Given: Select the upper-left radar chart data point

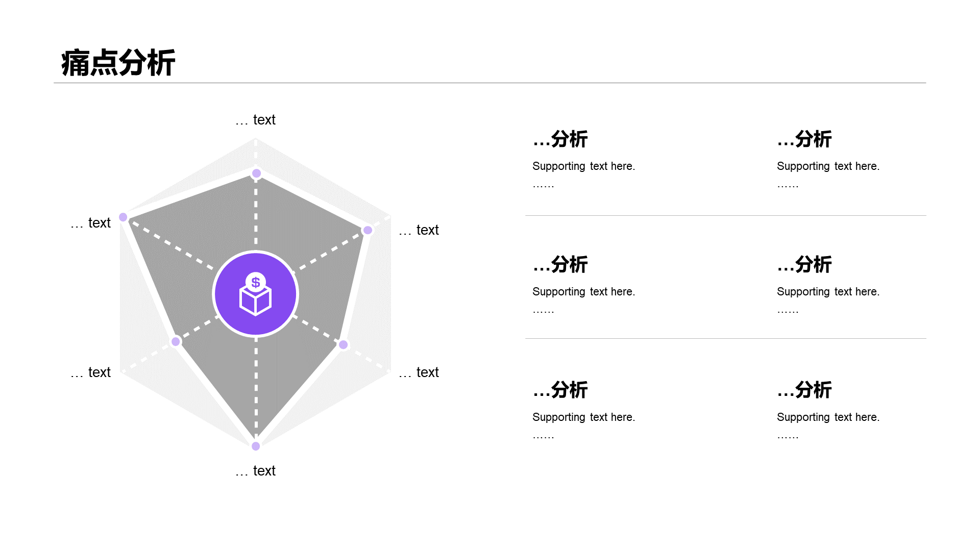Looking at the screenshot, I should click(x=123, y=217).
